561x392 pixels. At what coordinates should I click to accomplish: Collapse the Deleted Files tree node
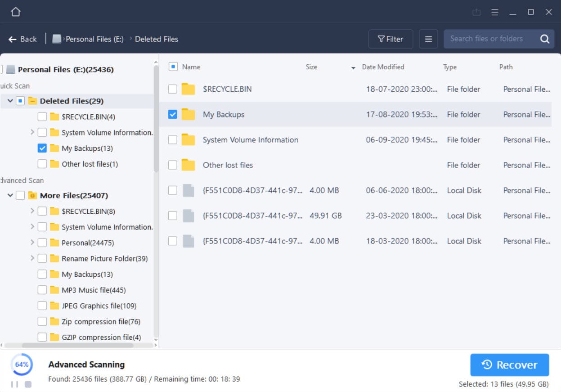[x=10, y=101]
